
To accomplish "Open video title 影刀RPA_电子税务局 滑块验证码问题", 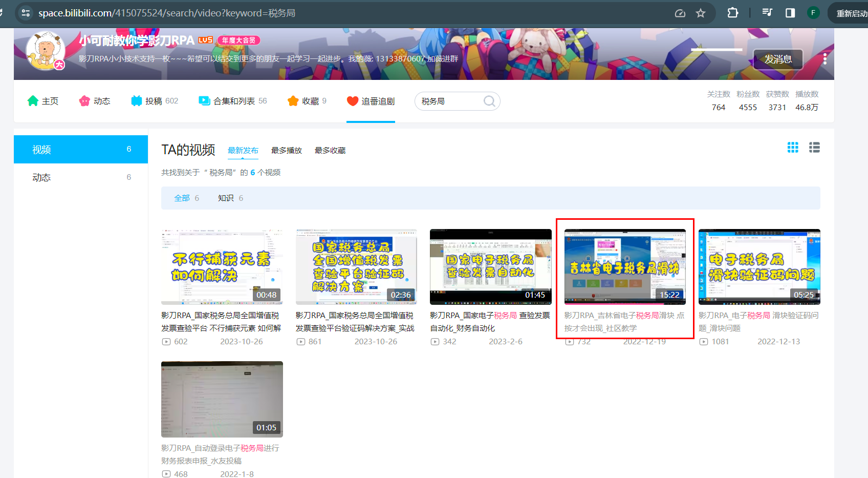I will click(758, 322).
